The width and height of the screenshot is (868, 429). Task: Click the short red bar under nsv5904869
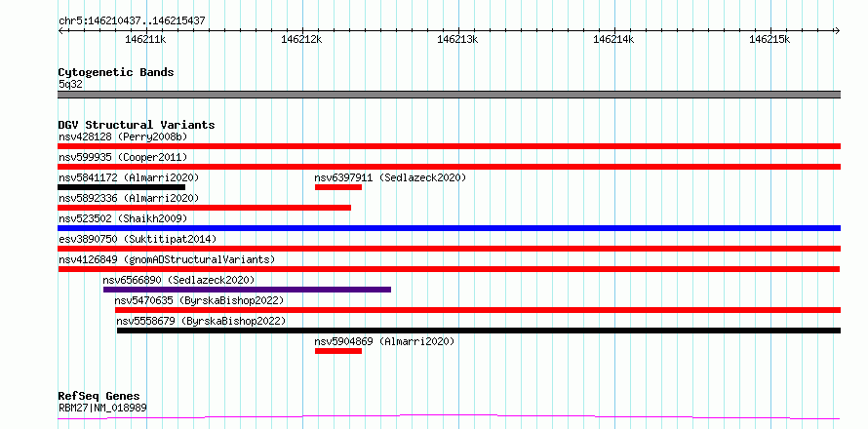coord(338,351)
